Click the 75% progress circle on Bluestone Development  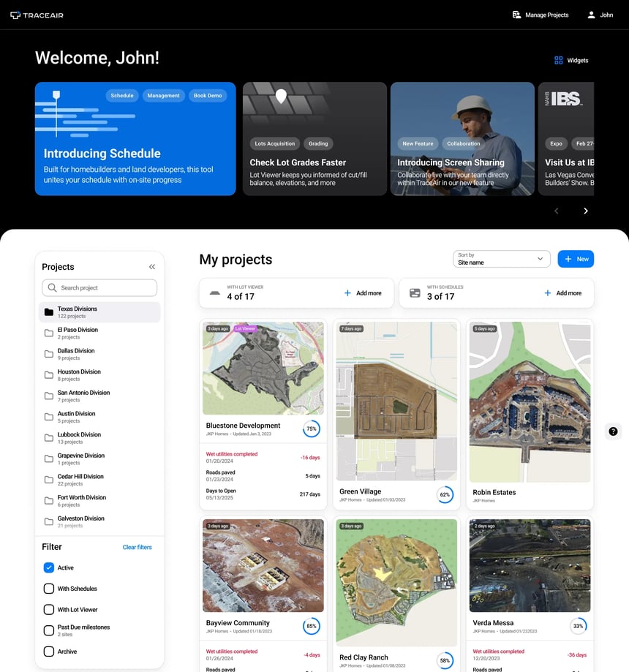pyautogui.click(x=312, y=429)
